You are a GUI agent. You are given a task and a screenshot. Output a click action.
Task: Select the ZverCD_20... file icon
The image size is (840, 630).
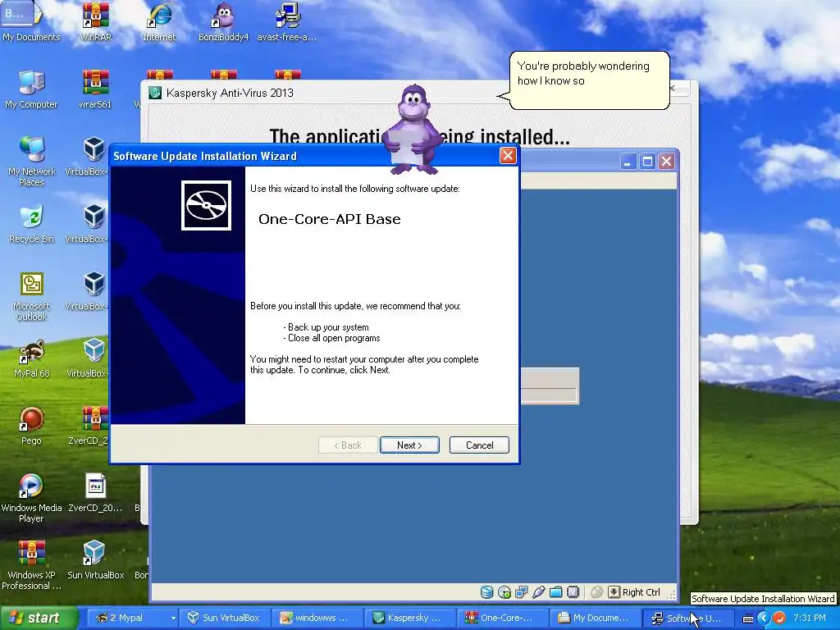(95, 493)
